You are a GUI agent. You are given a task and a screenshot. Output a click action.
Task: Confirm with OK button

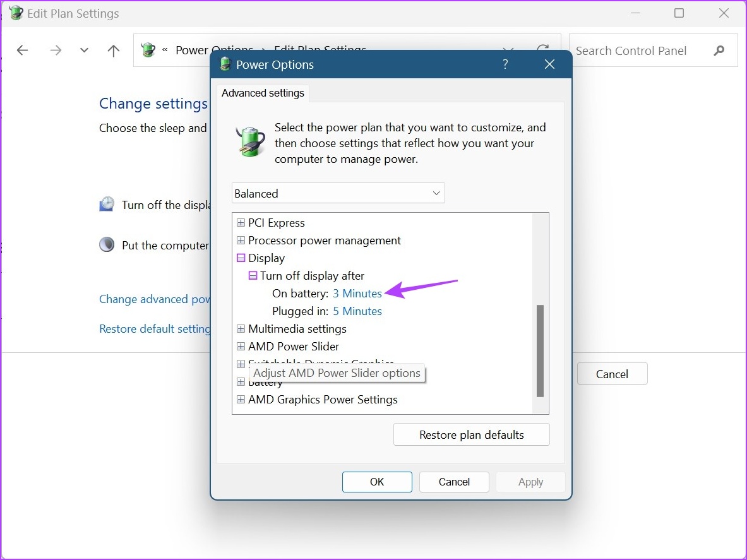377,482
